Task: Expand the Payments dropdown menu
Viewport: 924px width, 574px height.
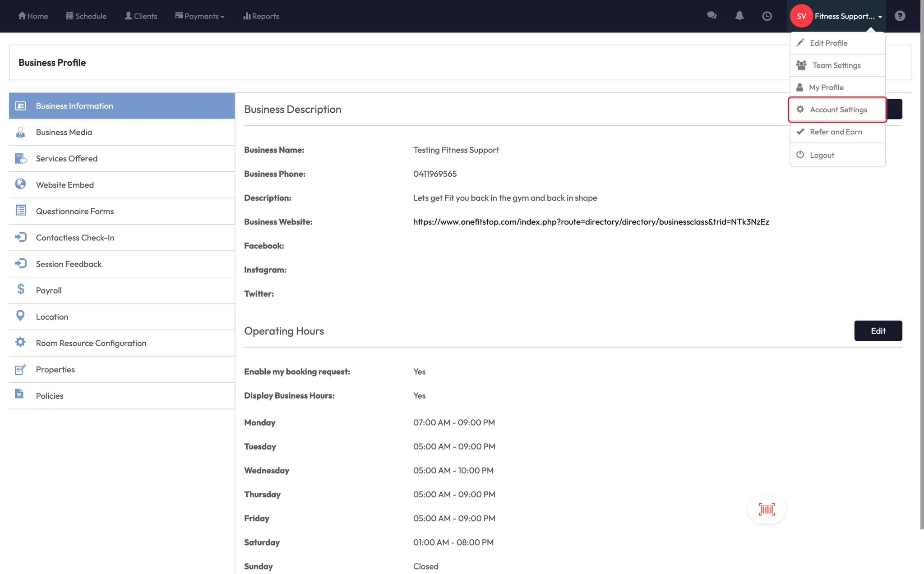Action: (199, 16)
